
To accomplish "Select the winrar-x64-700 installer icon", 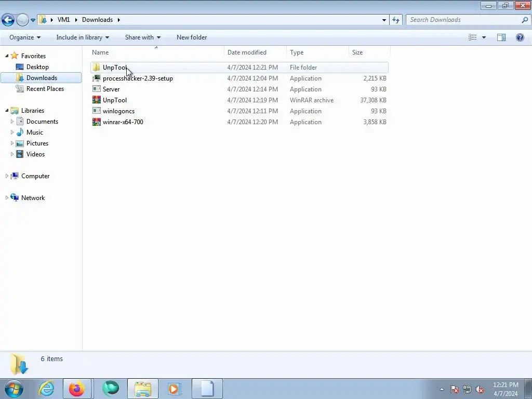I will 96,122.
